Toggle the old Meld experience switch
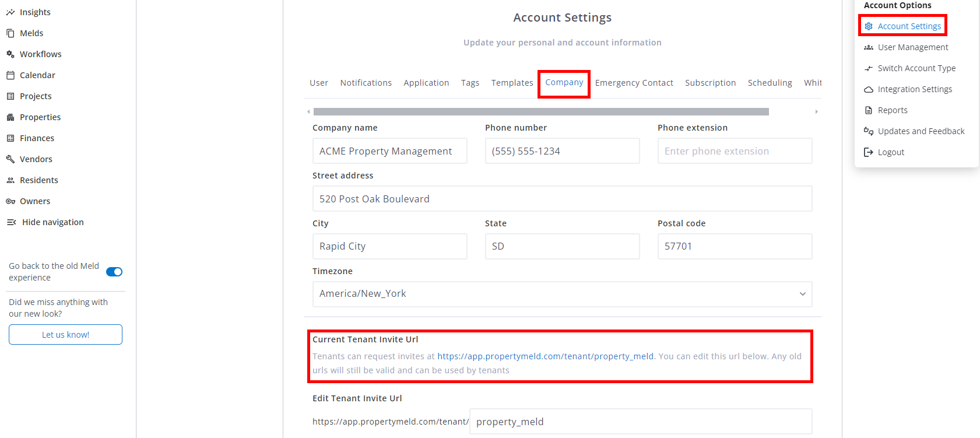Viewport: 980px width, 438px height. pos(114,272)
